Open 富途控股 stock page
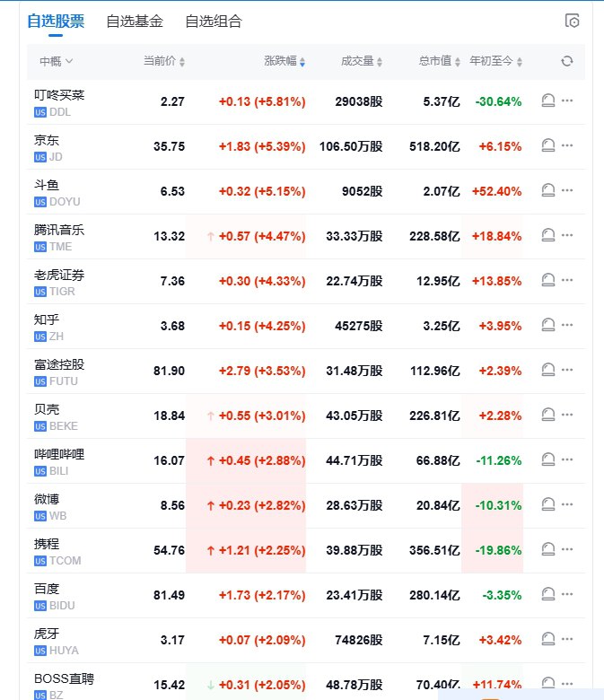Image resolution: width=604 pixels, height=700 pixels. tap(59, 364)
